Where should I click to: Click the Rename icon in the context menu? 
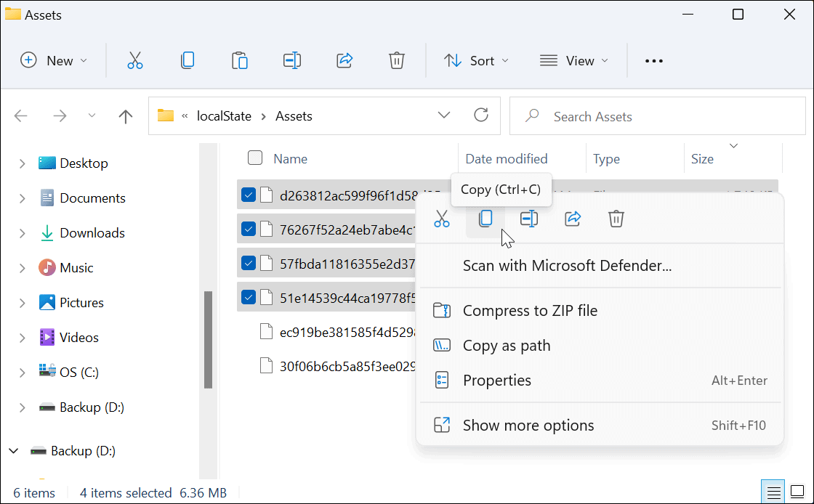click(528, 218)
